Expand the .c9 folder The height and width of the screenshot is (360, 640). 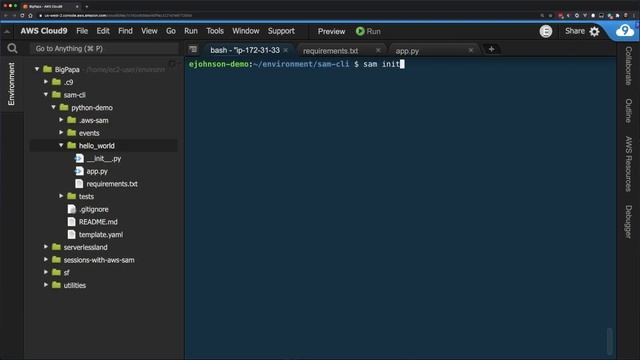pyautogui.click(x=46, y=82)
